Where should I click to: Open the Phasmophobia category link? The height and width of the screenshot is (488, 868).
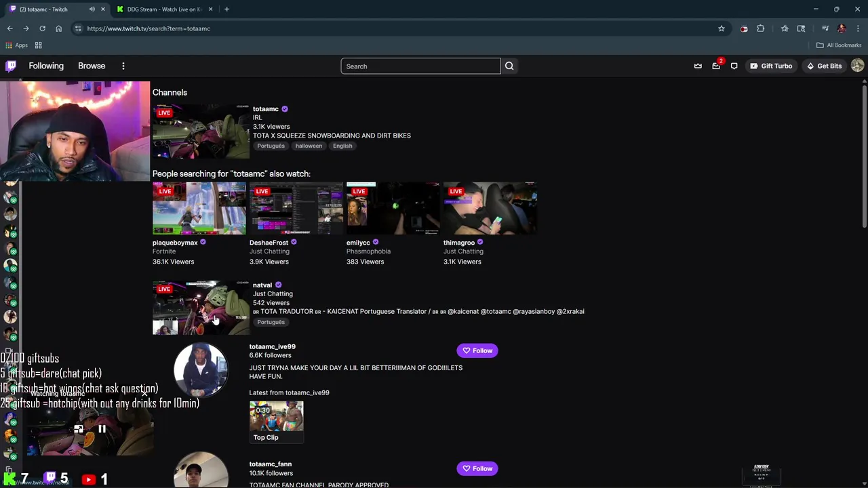[368, 251]
